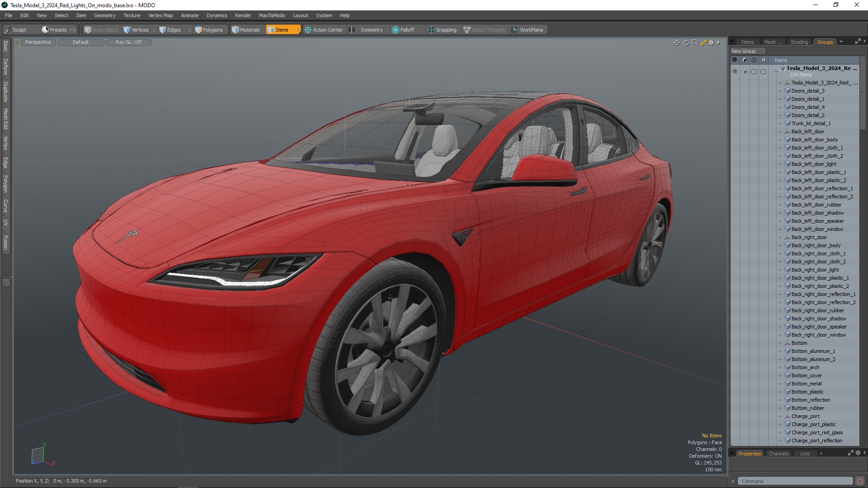This screenshot has height=488, width=868.
Task: Switch to the Items panel tab
Action: point(747,42)
